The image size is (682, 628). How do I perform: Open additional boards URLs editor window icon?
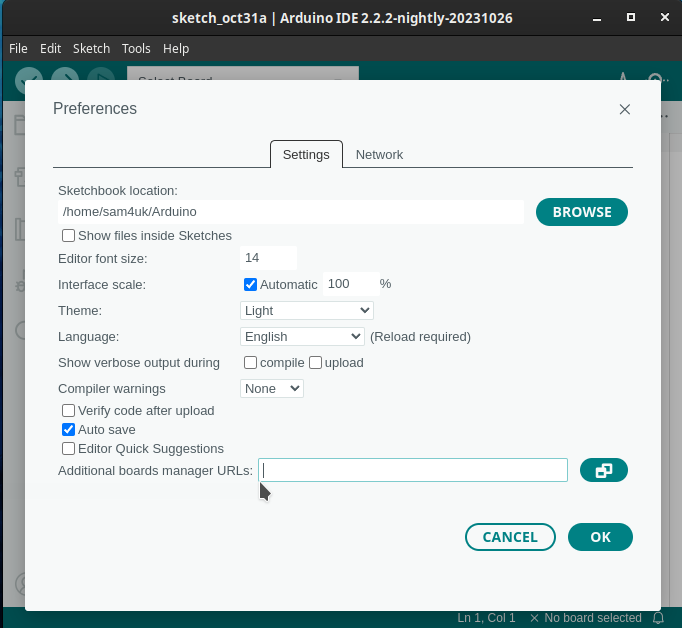click(x=604, y=470)
